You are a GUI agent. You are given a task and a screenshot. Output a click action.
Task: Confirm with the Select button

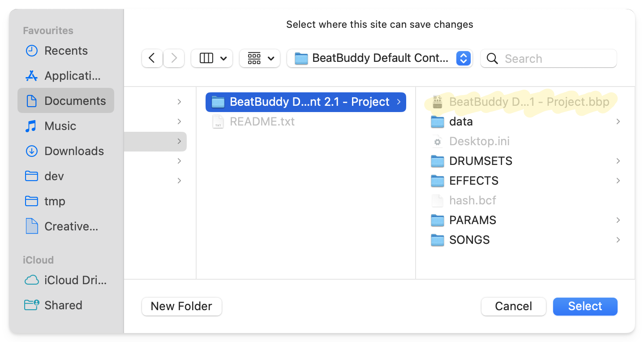[x=585, y=306]
